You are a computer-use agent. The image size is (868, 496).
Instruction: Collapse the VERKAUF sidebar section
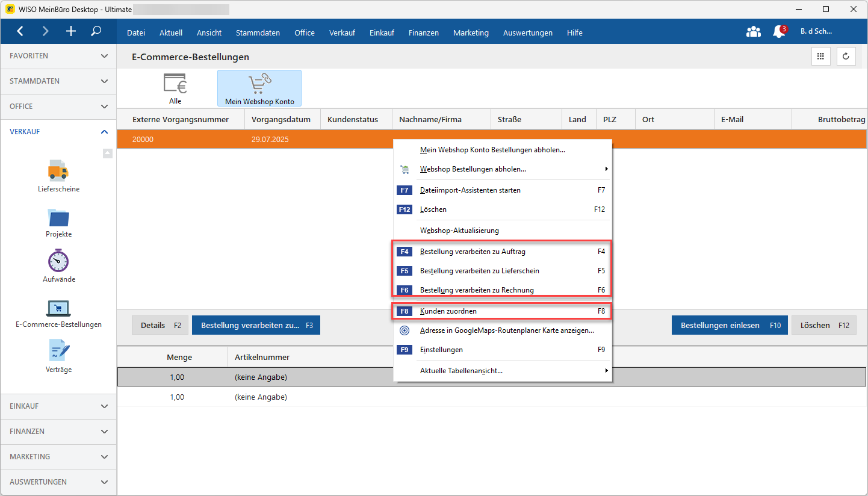click(x=58, y=132)
